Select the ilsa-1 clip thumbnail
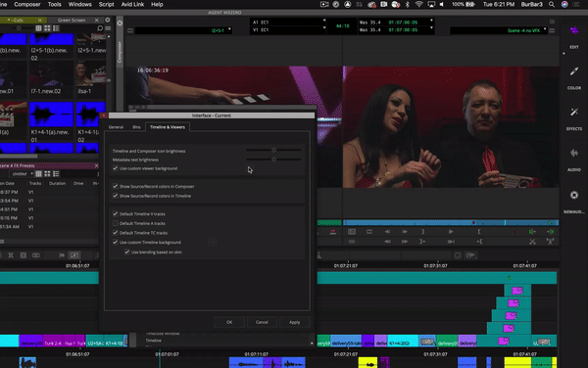Viewport: 588px width, 368px height. (x=90, y=74)
